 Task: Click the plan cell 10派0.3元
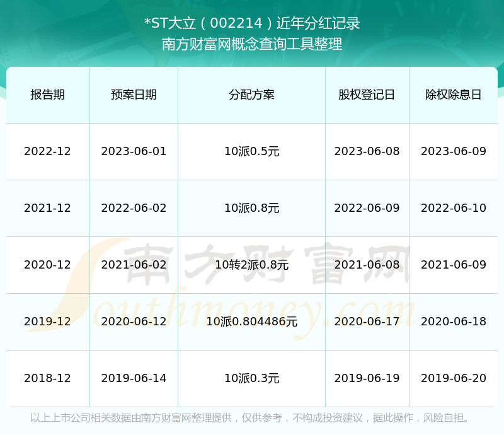coord(251,378)
